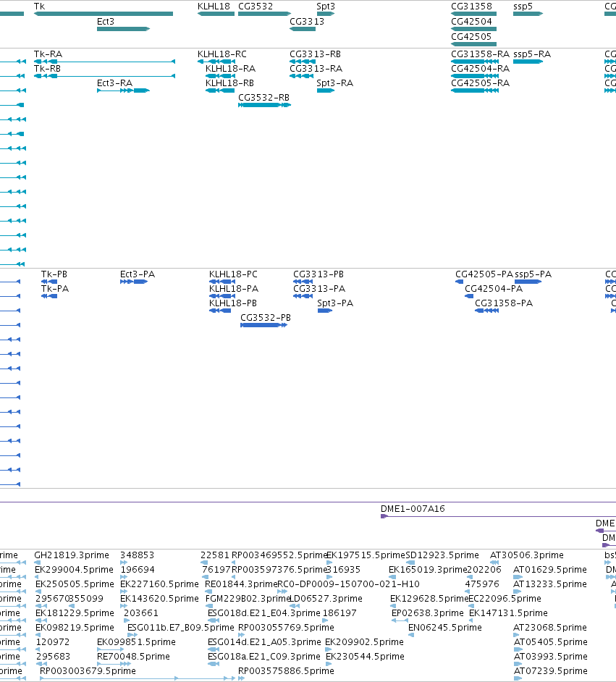The height and width of the screenshot is (682, 616).
Task: Select the CG42504-PA protein feature
Action: point(469,296)
